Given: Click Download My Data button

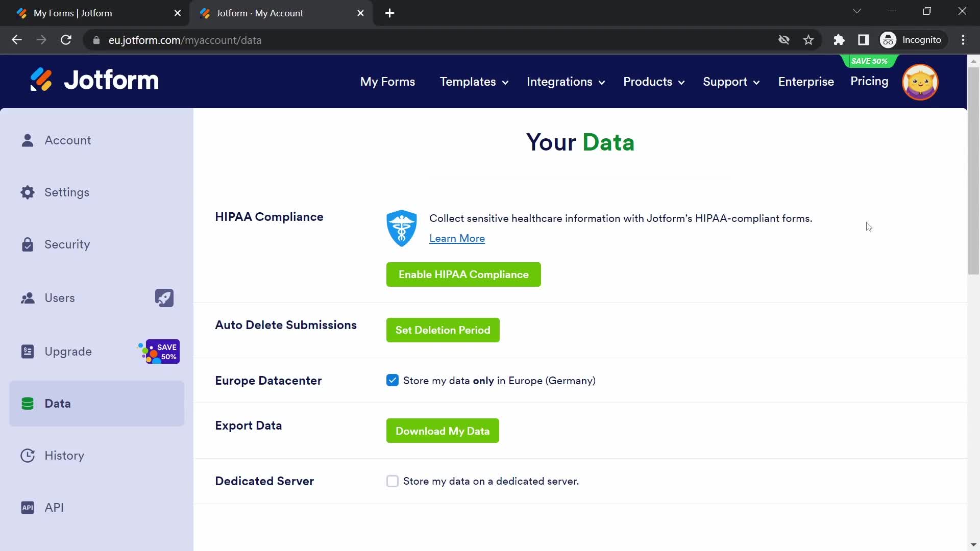Looking at the screenshot, I should pos(443,431).
